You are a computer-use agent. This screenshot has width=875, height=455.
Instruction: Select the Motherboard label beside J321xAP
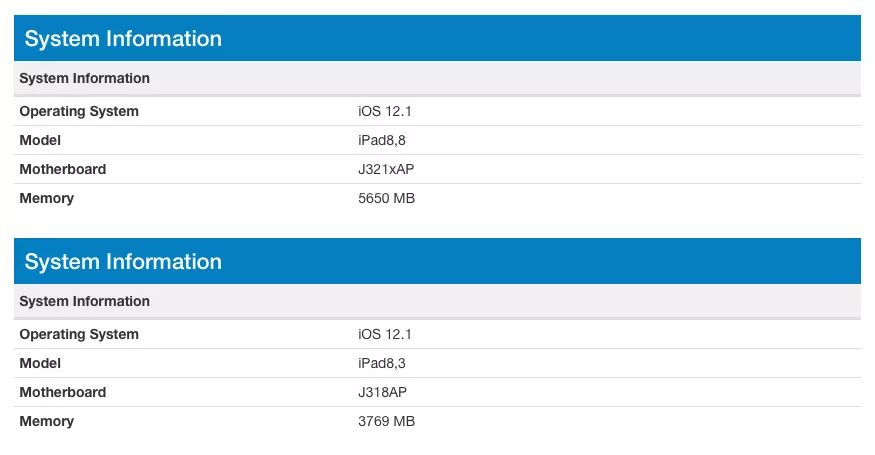coord(62,169)
